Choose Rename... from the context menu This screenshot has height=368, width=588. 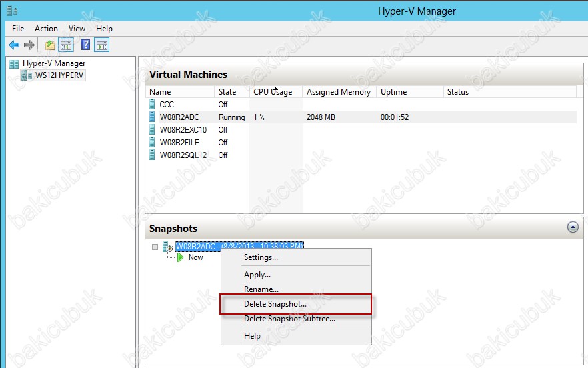point(296,289)
